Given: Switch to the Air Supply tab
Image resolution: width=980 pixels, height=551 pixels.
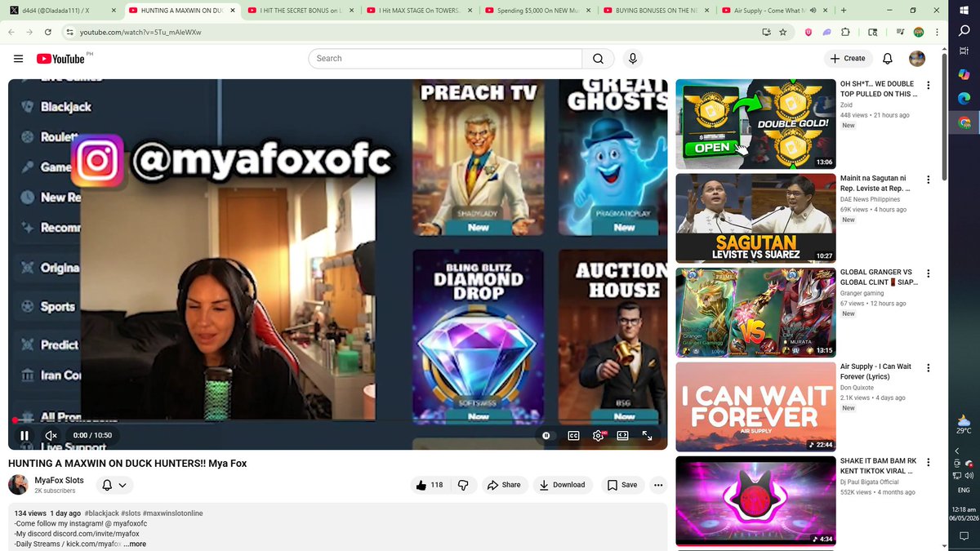Looking at the screenshot, I should click(773, 11).
